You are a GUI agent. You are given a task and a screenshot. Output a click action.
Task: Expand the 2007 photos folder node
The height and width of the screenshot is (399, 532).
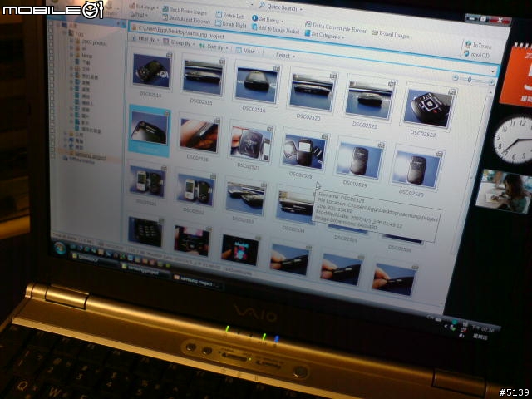tap(71, 41)
